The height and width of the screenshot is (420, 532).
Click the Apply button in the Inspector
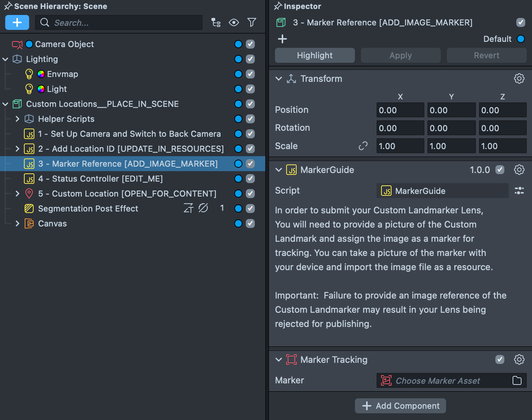click(400, 55)
